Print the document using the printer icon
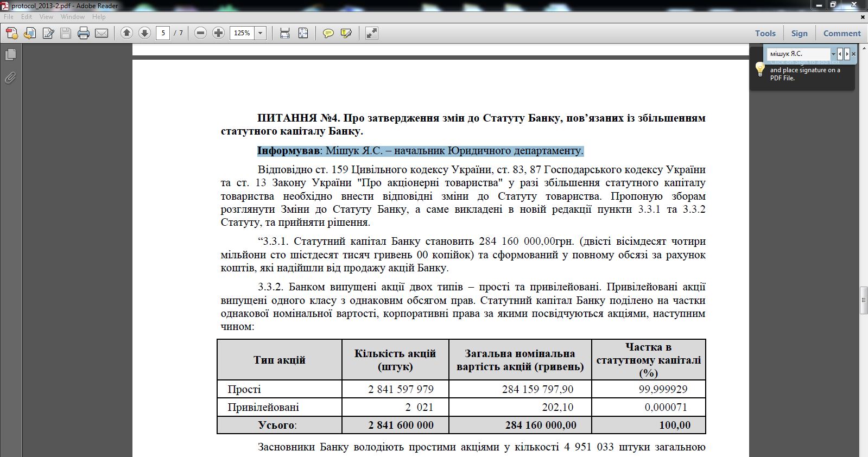The width and height of the screenshot is (868, 457). click(83, 34)
